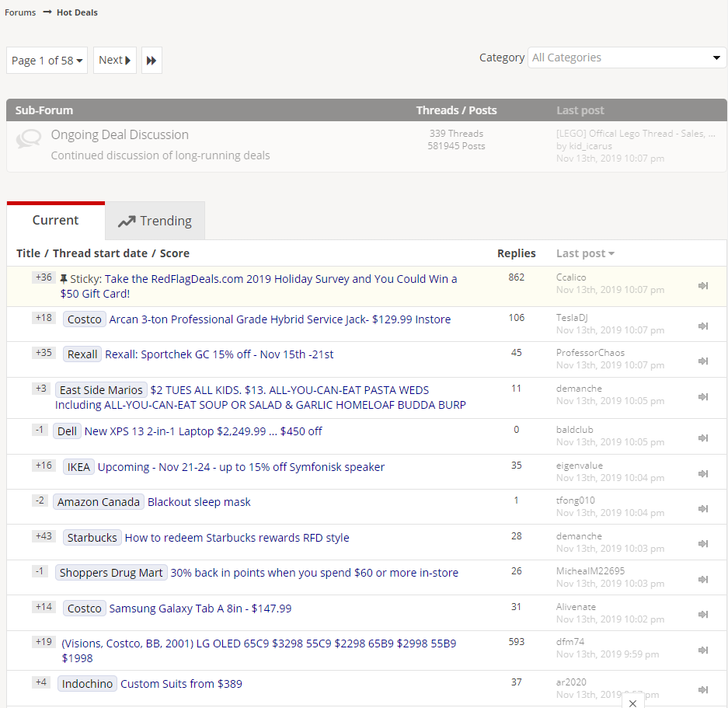
Task: Jump to last post in Arcan Jack thread
Action: tap(703, 326)
